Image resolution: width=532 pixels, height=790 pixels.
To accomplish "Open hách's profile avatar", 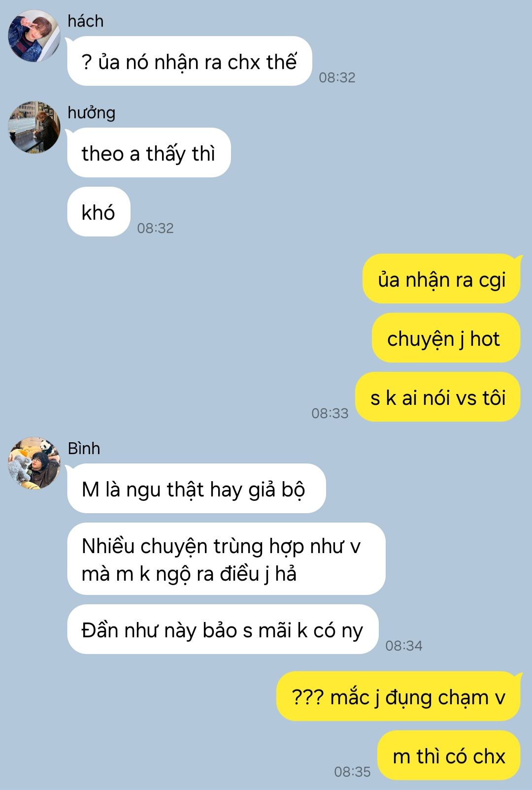I will (34, 36).
